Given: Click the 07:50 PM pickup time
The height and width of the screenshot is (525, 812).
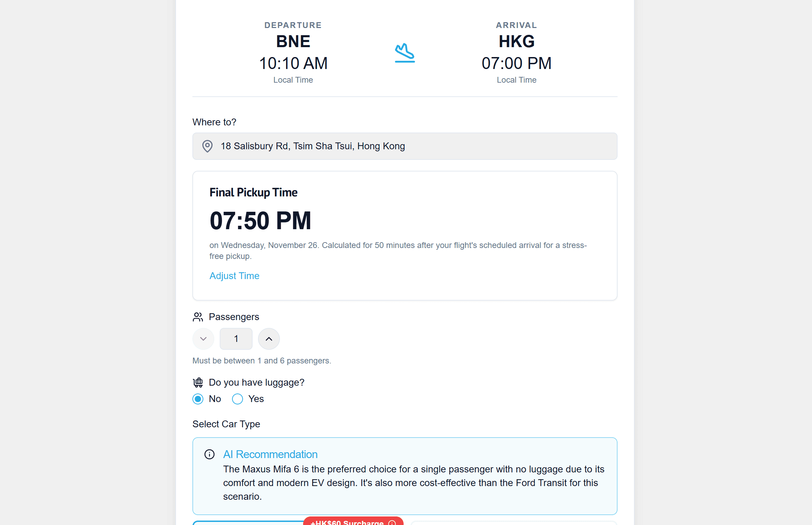Looking at the screenshot, I should pyautogui.click(x=260, y=221).
